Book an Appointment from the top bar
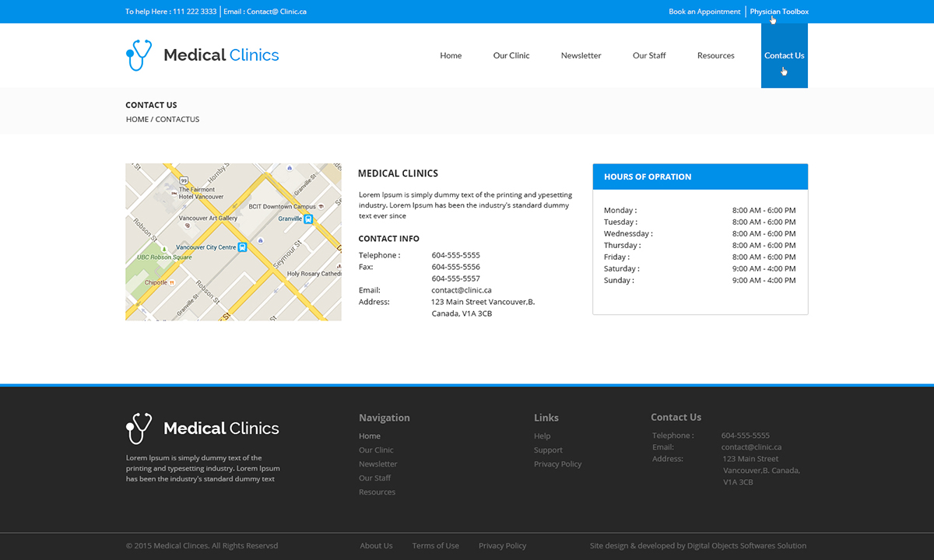 click(x=704, y=11)
